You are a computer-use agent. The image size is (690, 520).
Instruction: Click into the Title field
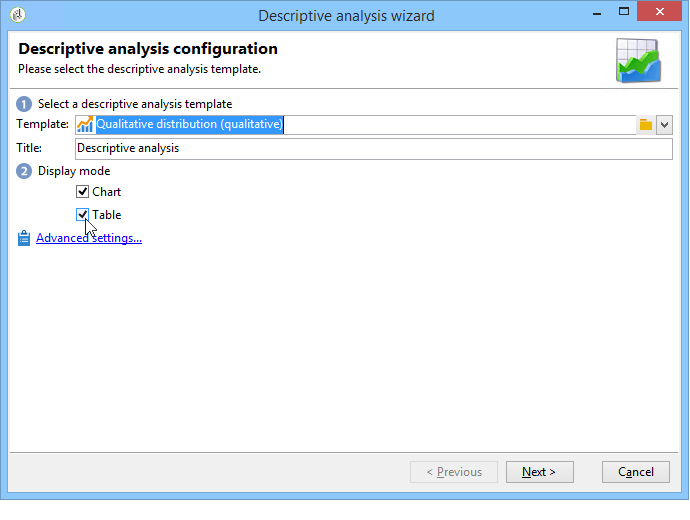(374, 149)
